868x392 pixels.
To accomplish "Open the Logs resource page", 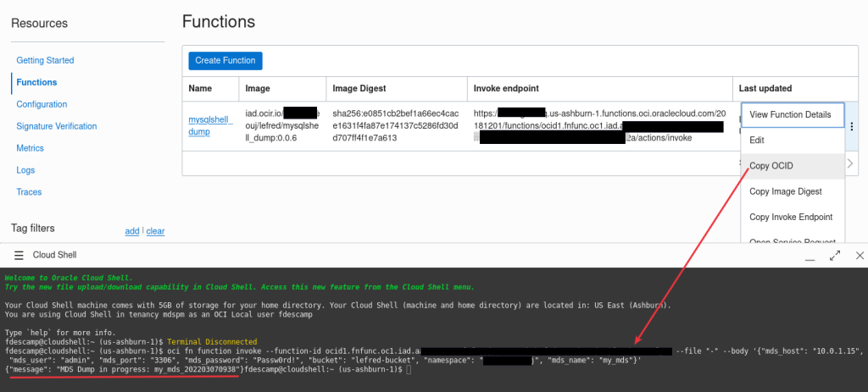I will point(25,170).
